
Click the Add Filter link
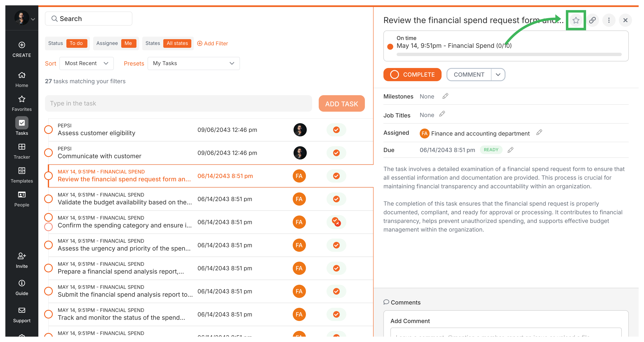[213, 43]
